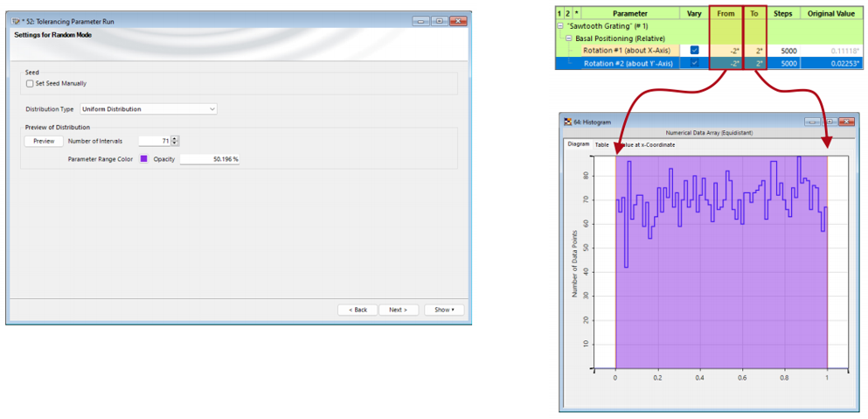Collapse Basal Positioning (Relative) node
The height and width of the screenshot is (419, 868).
(x=569, y=39)
